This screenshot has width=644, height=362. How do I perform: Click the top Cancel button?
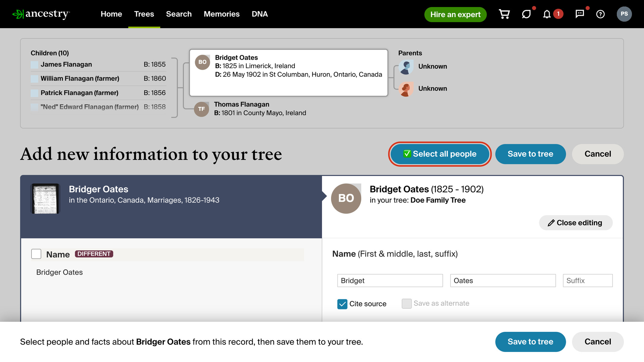pyautogui.click(x=598, y=154)
